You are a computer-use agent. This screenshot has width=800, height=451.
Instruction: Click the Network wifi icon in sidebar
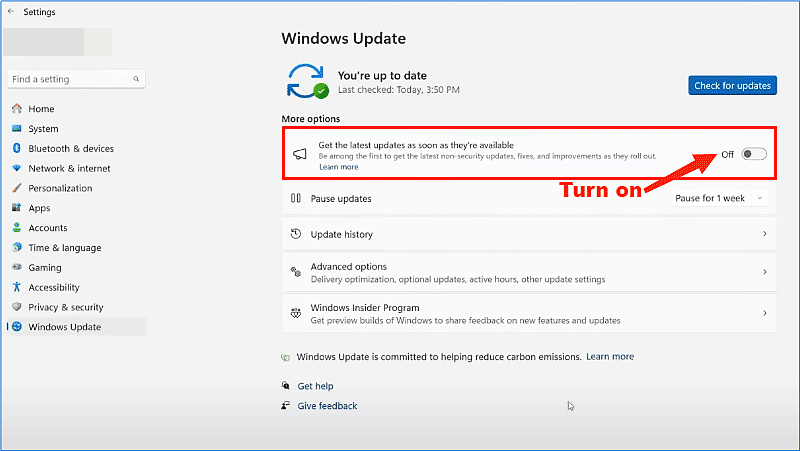coord(17,168)
